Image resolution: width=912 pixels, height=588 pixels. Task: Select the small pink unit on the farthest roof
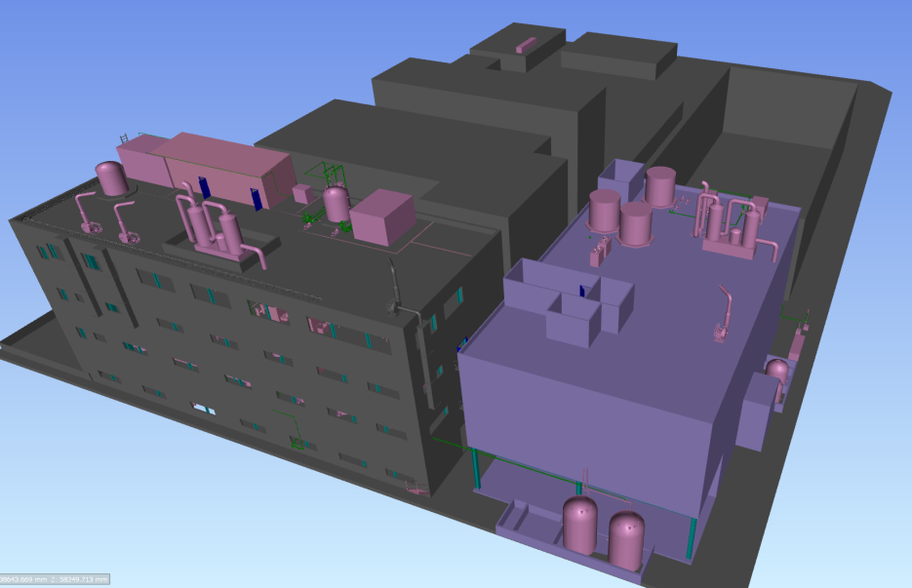pyautogui.click(x=525, y=44)
